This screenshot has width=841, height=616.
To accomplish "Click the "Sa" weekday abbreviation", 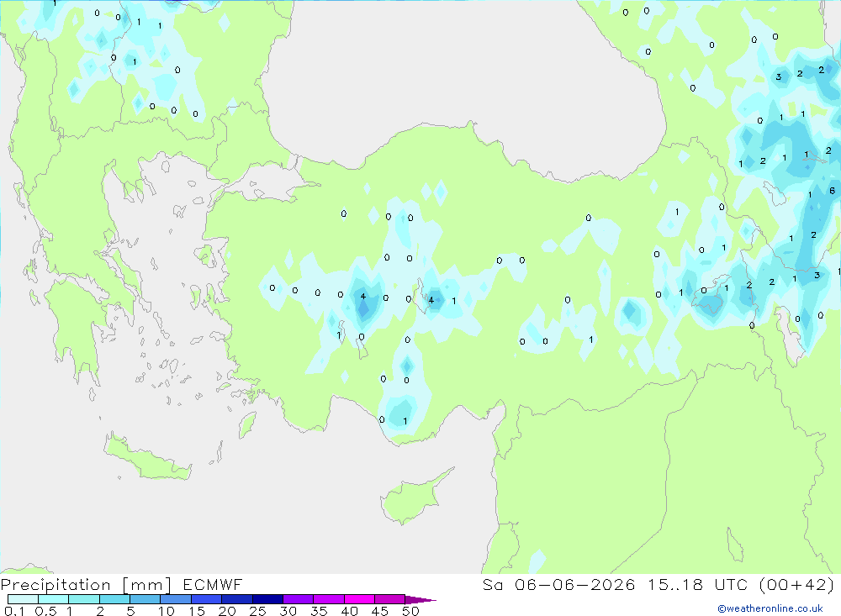I will (x=492, y=584).
